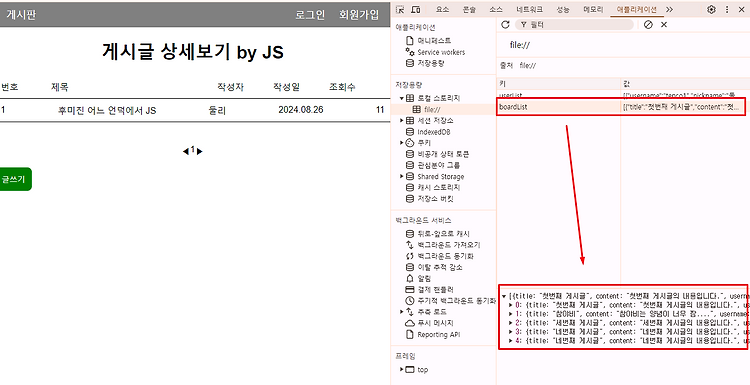Expand the 쿠키 tree node
The image size is (750, 385).
pos(402,143)
